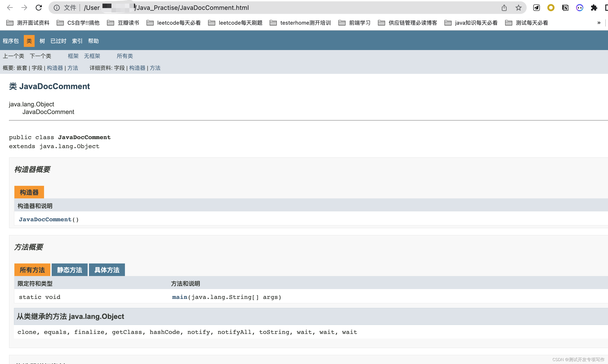
Task: Switch to the 具体方法 tab
Action: click(x=107, y=270)
